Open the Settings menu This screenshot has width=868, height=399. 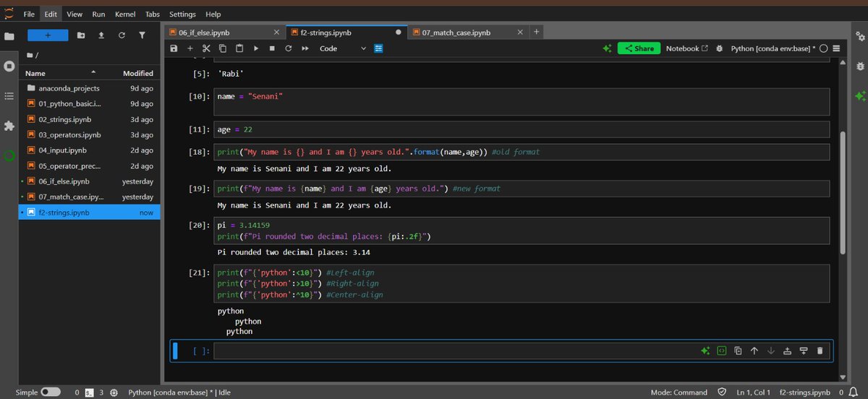tap(182, 14)
